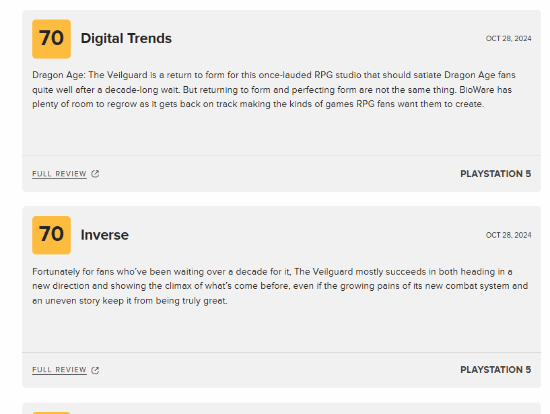Click PlayStation 5 label on Inverse card

point(496,370)
